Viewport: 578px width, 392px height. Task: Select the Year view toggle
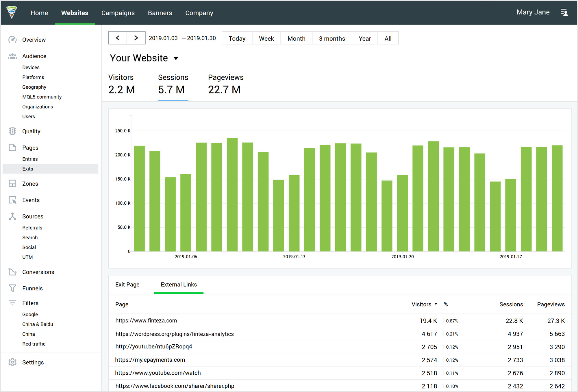tap(364, 38)
